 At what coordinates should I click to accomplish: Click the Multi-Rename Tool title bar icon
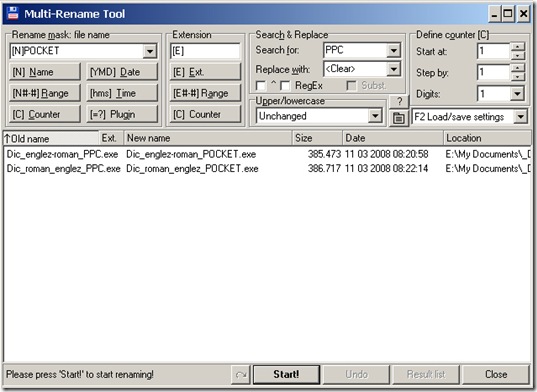click(x=13, y=13)
